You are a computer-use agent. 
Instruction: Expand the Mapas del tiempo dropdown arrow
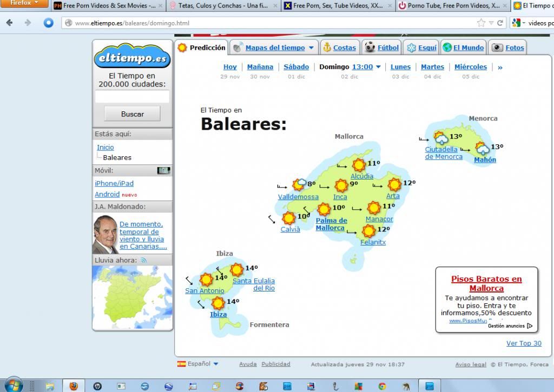click(x=311, y=48)
